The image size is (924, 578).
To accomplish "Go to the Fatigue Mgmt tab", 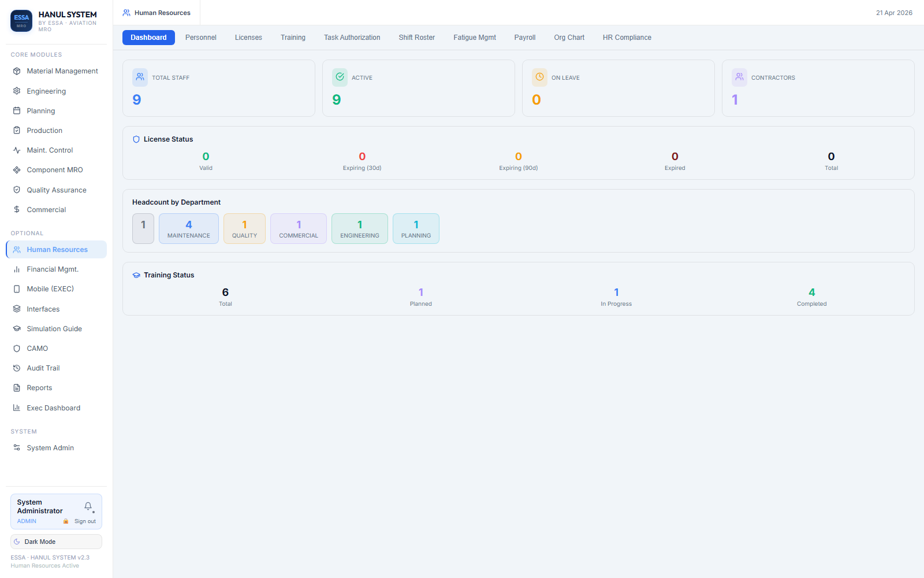I will pyautogui.click(x=474, y=38).
